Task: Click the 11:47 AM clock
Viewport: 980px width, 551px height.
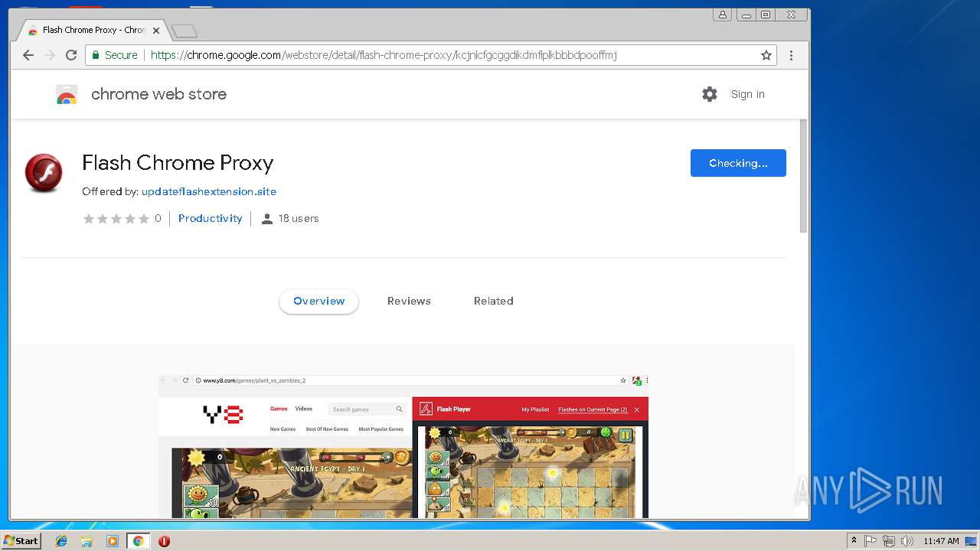Action: coord(941,541)
